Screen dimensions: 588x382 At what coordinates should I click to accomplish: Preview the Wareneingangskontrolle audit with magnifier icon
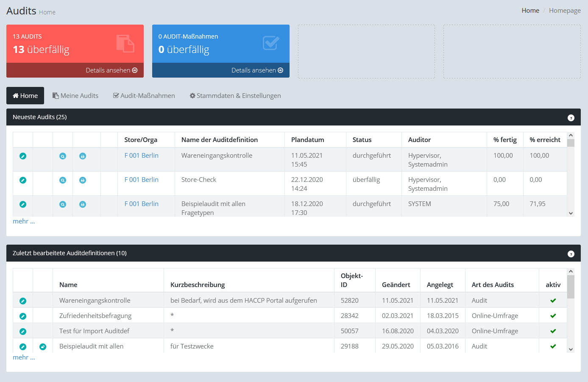click(x=63, y=156)
